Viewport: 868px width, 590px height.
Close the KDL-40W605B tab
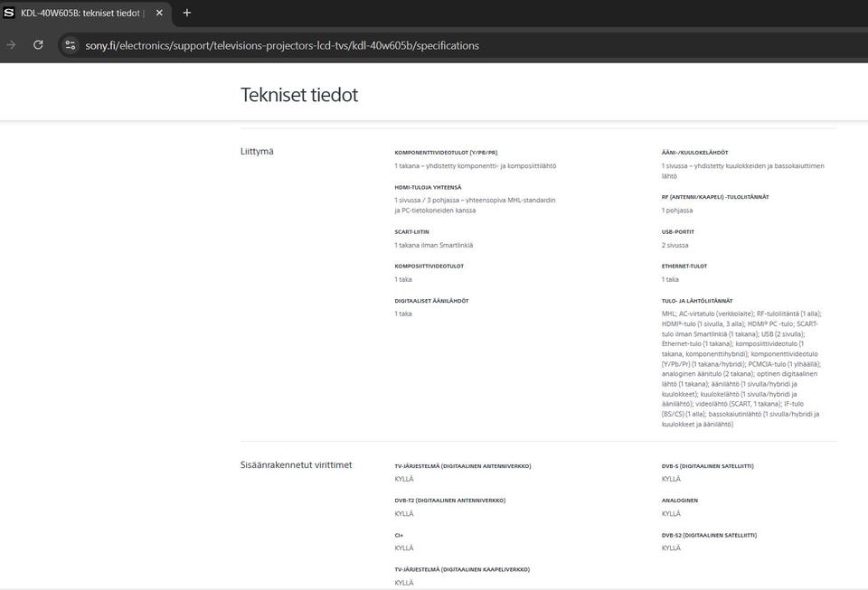pos(159,13)
